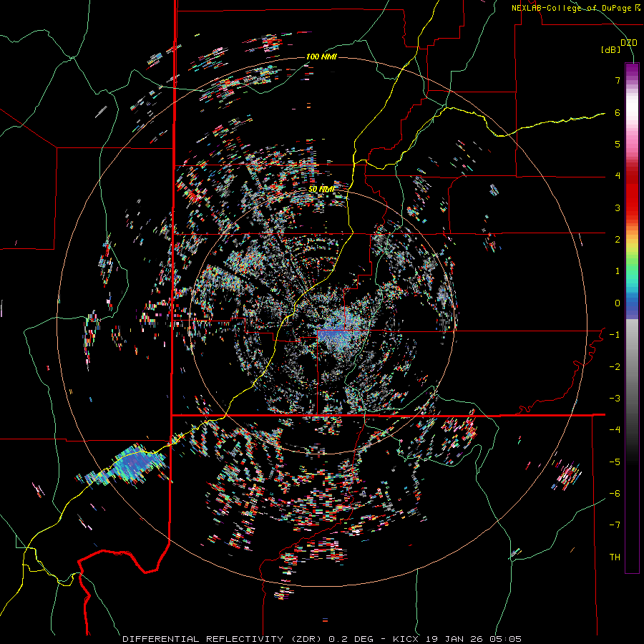
Task: Click the TH label on color scale
Action: click(615, 557)
